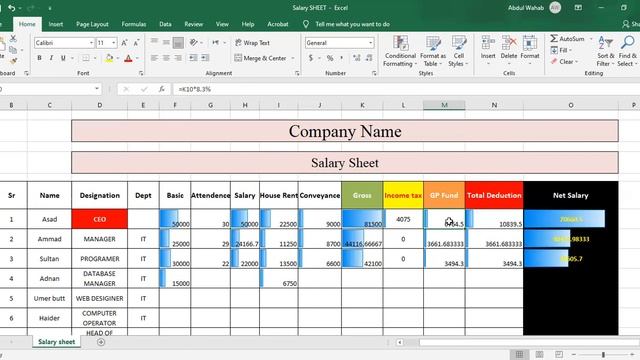This screenshot has height=360, width=640.
Task: Toggle Wrap Text
Action: click(x=252, y=42)
